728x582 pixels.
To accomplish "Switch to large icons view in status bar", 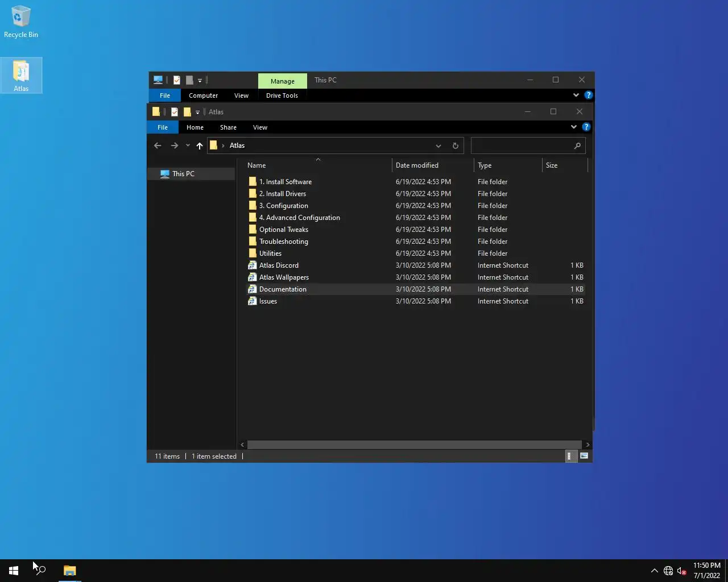I will (x=584, y=456).
